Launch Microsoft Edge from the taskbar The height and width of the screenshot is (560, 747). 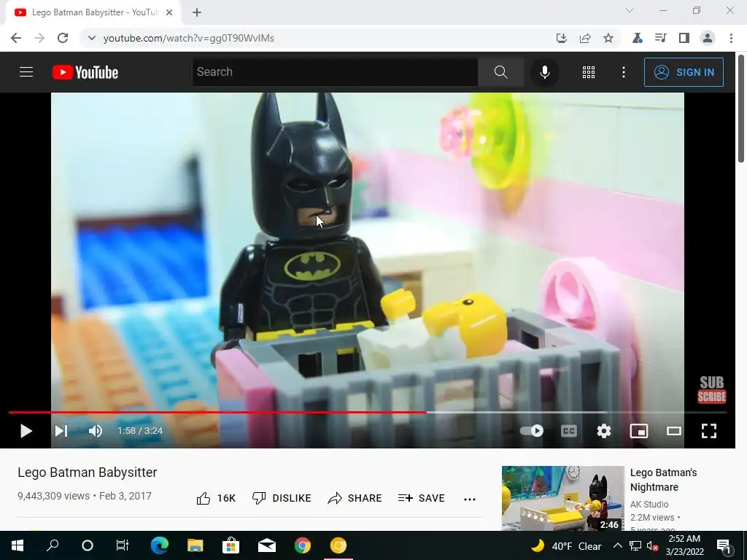[x=160, y=545]
